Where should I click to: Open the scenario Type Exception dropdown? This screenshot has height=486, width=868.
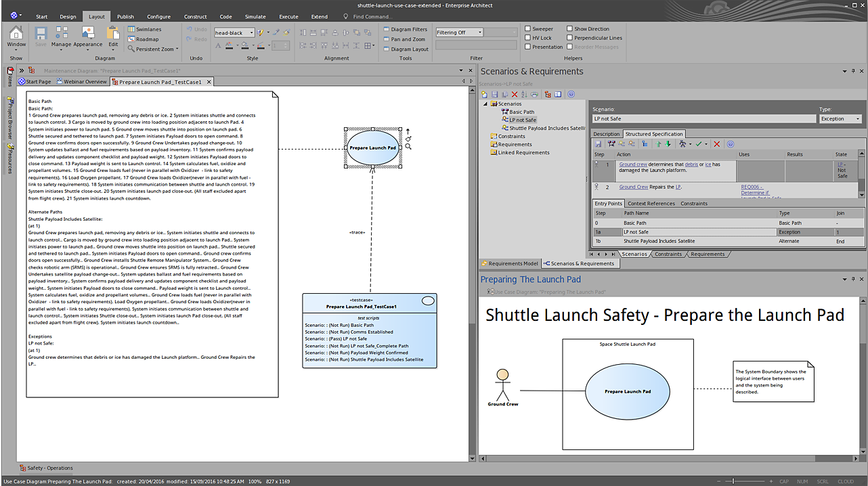pos(858,118)
